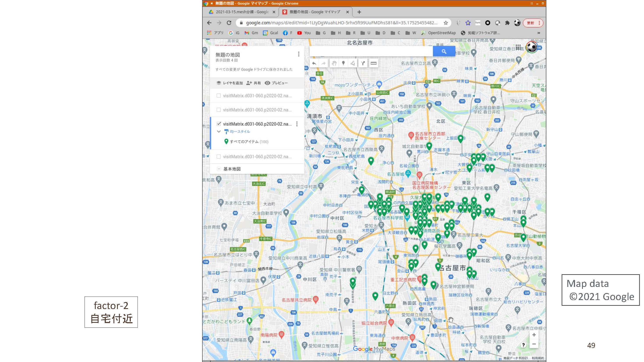
Task: Select the hand pan tool
Action: [334, 63]
